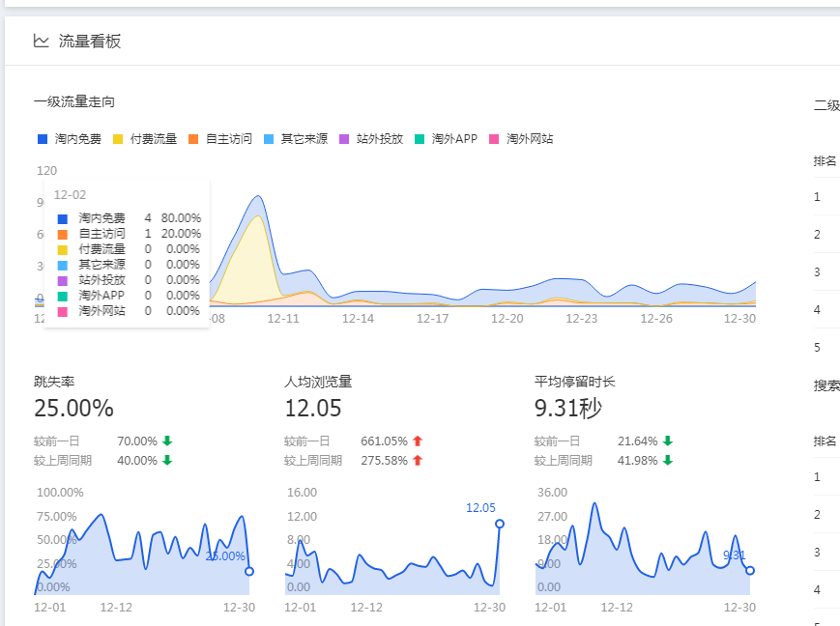The height and width of the screenshot is (626, 840).
Task: Toggle 付费流量 series in chart legend
Action: (145, 139)
